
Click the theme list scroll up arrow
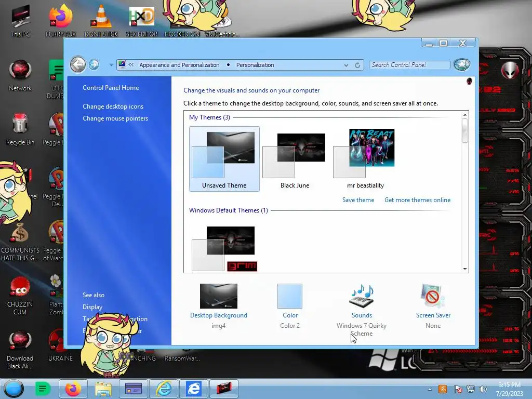tap(465, 115)
